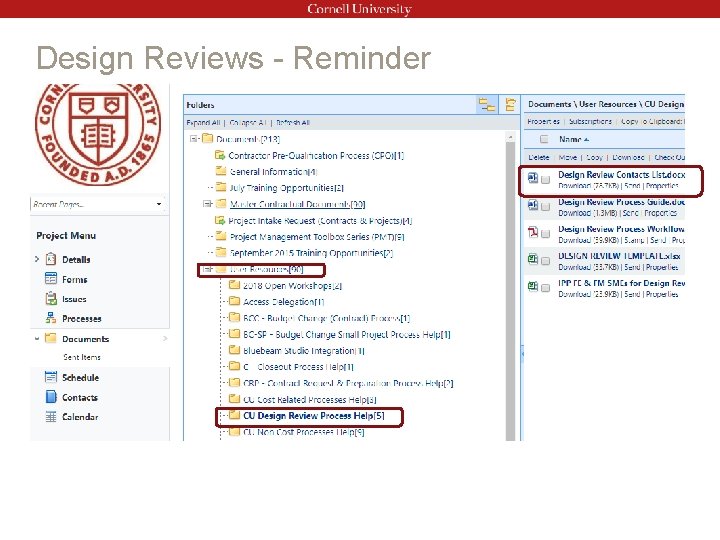Select BC-SP Budget Change Small Project folder

[347, 334]
